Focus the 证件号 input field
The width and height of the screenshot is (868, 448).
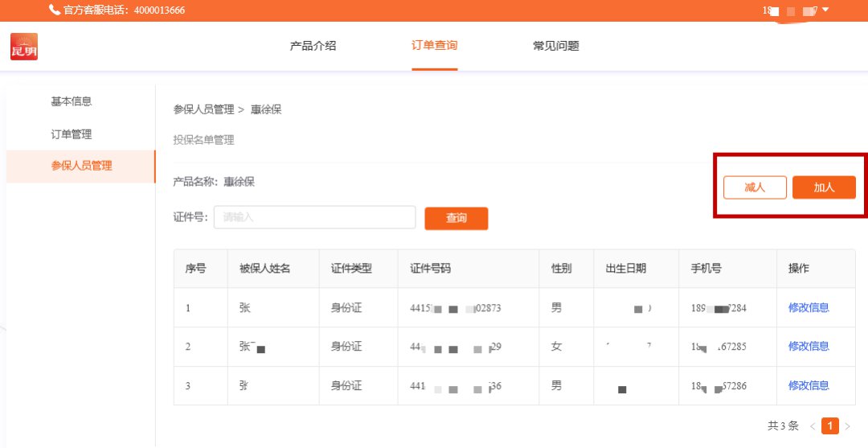point(314,217)
